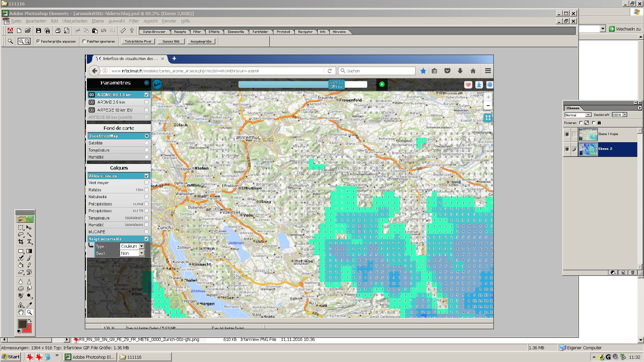Click the Save disk icon in toolbar
The image size is (644, 362).
point(38,31)
